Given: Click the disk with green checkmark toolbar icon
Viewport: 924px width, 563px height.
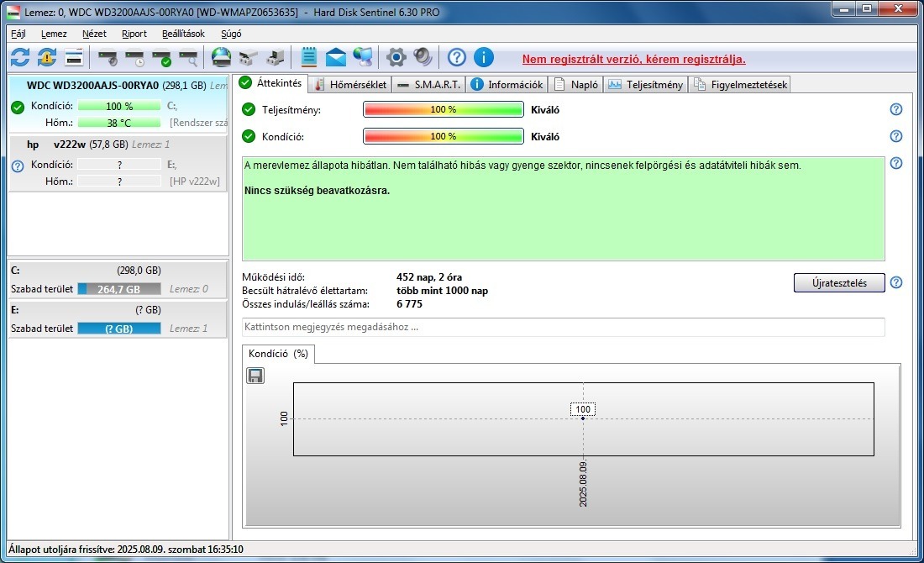Looking at the screenshot, I should pos(161,57).
